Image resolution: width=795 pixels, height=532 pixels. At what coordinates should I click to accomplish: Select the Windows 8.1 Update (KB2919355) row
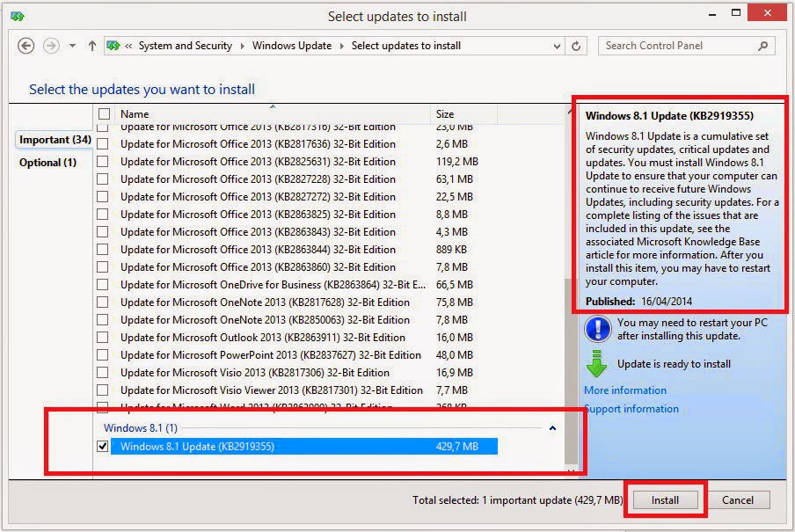pyautogui.click(x=303, y=447)
